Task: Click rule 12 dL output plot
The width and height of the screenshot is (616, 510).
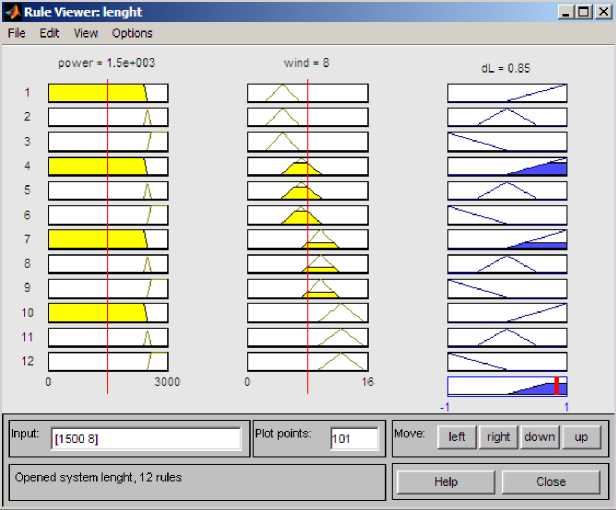Action: coord(507,362)
